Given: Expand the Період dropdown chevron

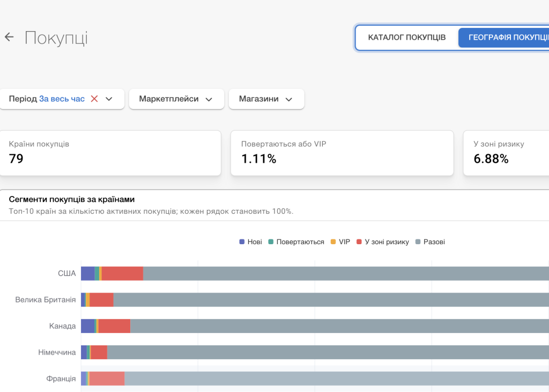Looking at the screenshot, I should pos(109,99).
